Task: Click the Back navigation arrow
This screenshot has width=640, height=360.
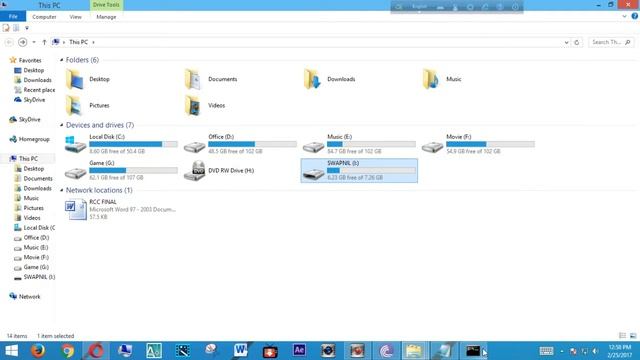Action: coord(9,42)
